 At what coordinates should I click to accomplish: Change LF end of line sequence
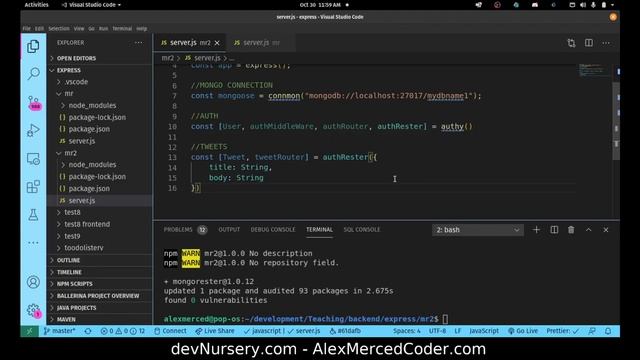click(458, 331)
